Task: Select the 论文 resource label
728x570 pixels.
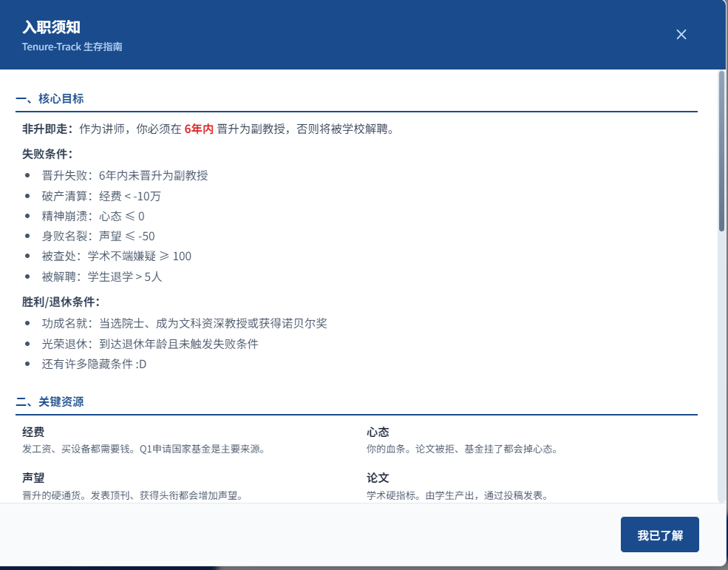Action: (x=377, y=478)
